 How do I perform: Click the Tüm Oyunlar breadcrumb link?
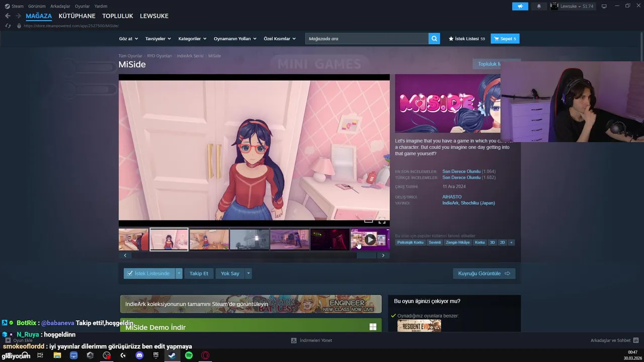point(130,56)
